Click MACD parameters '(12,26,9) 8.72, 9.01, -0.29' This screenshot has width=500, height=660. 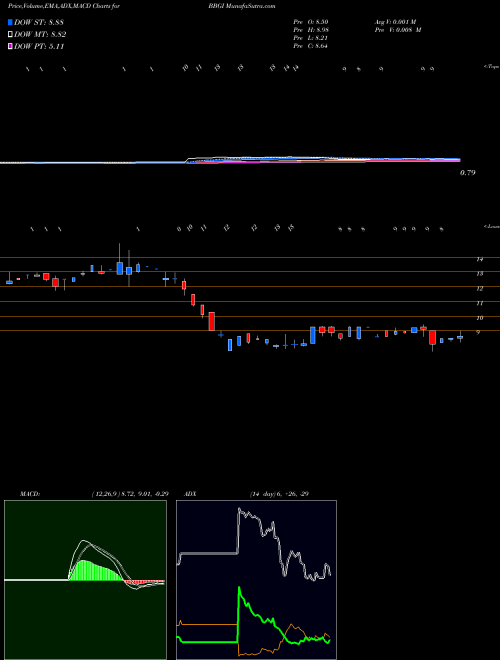130,494
